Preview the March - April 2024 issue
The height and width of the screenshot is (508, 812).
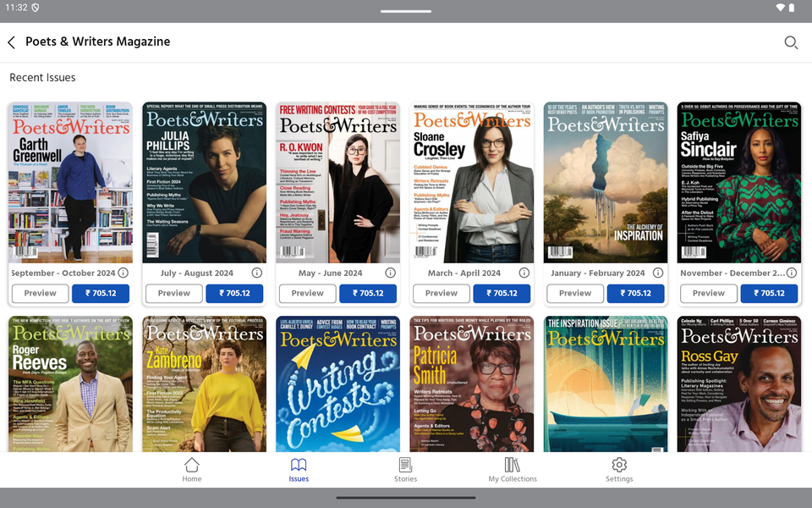(442, 294)
